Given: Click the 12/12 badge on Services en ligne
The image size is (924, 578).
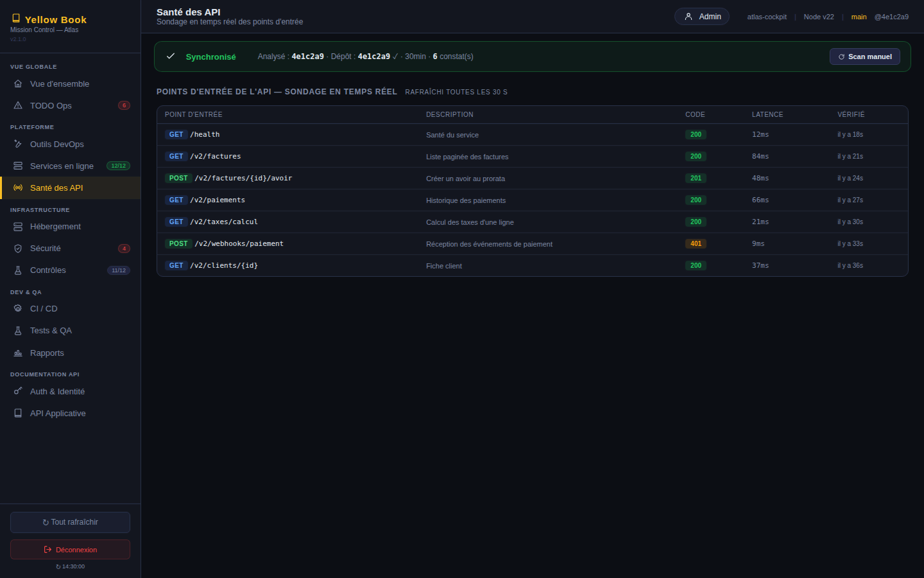Looking at the screenshot, I should click(x=118, y=166).
